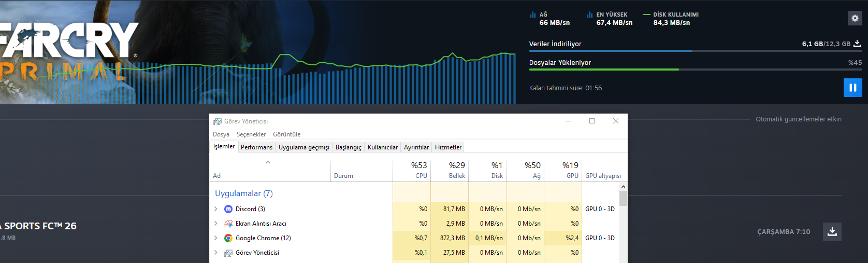Click the Task Manager vertical scrollbar thumb
868x263 pixels.
click(x=623, y=199)
